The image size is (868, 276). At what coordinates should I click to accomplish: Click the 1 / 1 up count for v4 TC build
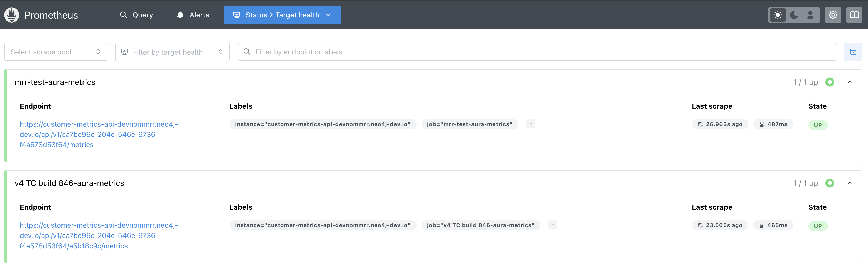coord(805,183)
